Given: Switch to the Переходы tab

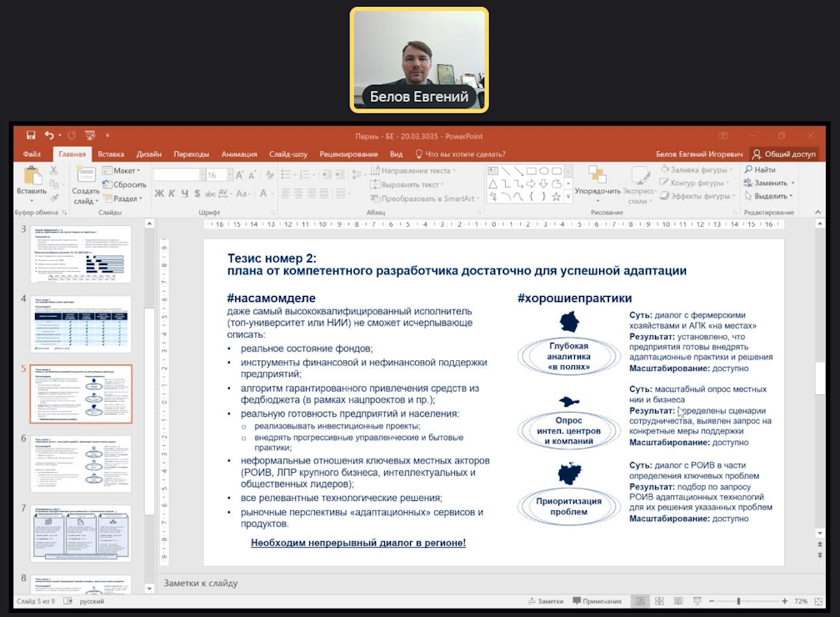Looking at the screenshot, I should (x=192, y=154).
